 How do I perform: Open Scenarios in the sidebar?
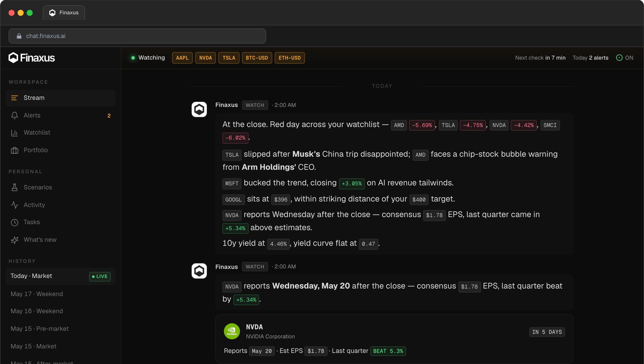click(x=60, y=187)
